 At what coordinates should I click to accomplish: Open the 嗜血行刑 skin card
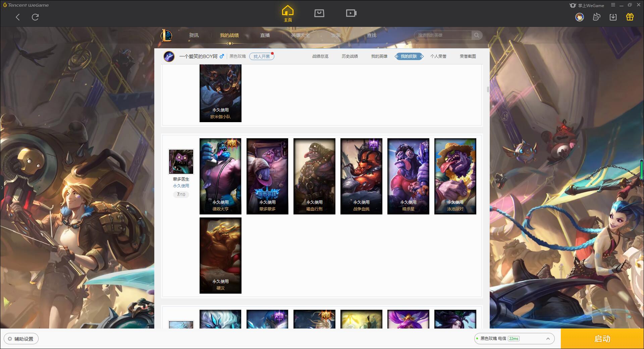click(x=314, y=176)
